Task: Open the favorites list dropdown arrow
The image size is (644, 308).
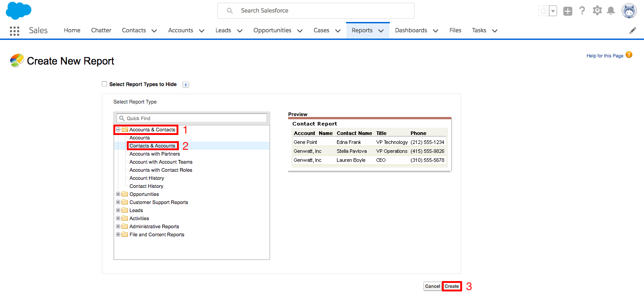Action: click(553, 11)
